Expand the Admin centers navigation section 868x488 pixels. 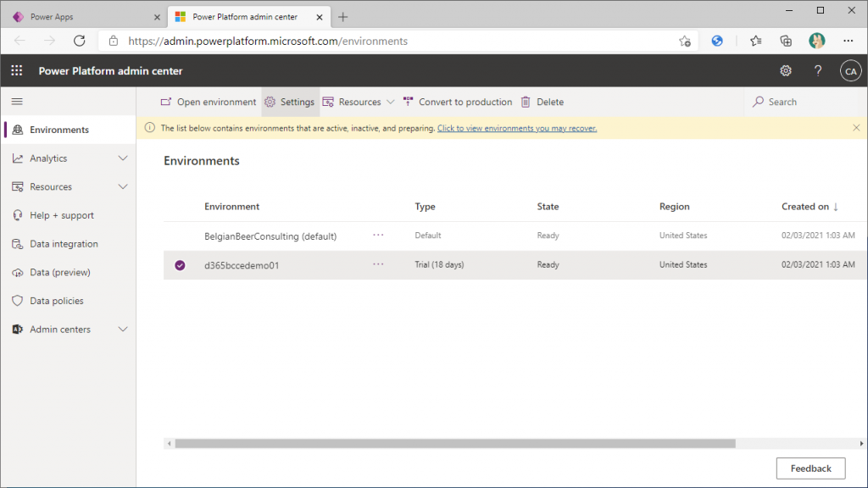click(x=123, y=330)
